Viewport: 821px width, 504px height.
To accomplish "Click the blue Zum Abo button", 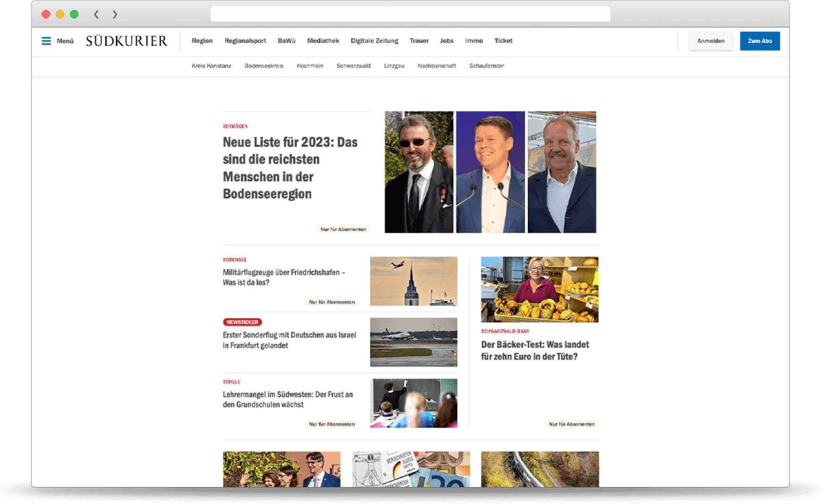I will 759,40.
